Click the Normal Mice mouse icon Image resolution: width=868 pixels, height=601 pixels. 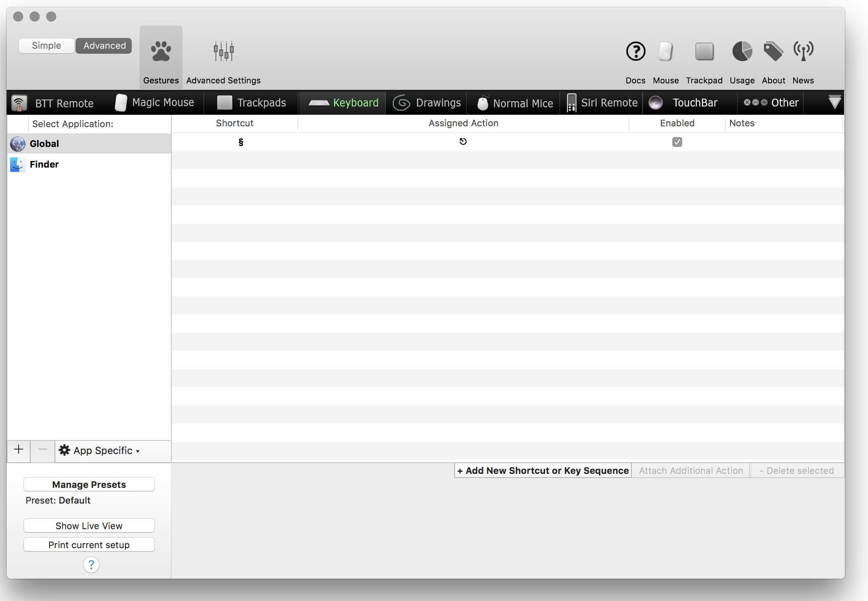[x=483, y=103]
